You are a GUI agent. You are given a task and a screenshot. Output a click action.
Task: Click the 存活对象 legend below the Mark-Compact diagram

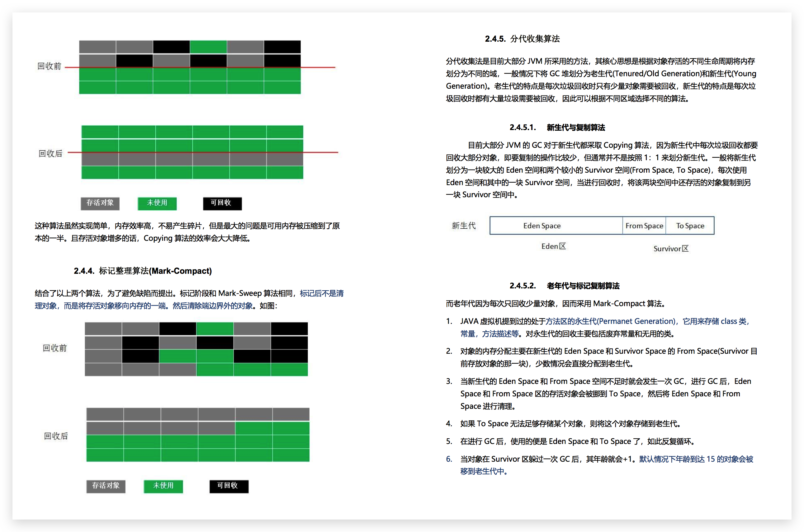coord(106,486)
